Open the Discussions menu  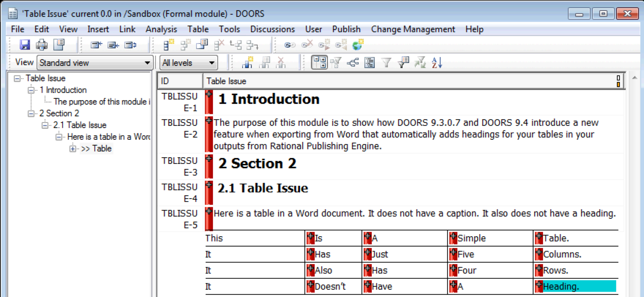tap(273, 29)
